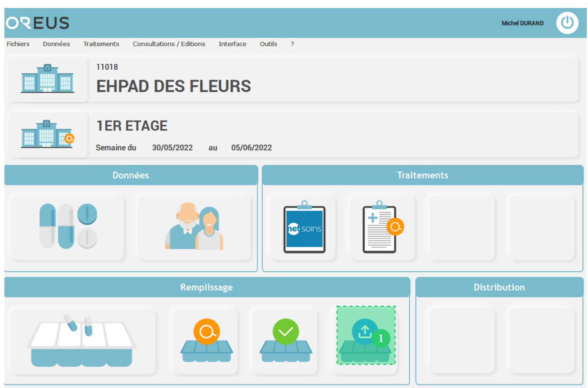
Task: Open the medications pills tile
Action: (x=67, y=227)
